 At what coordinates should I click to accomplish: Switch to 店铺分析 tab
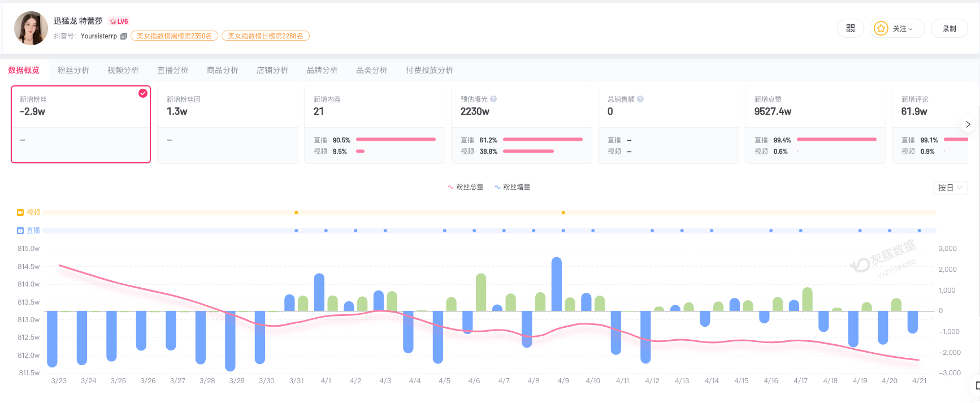pyautogui.click(x=272, y=70)
